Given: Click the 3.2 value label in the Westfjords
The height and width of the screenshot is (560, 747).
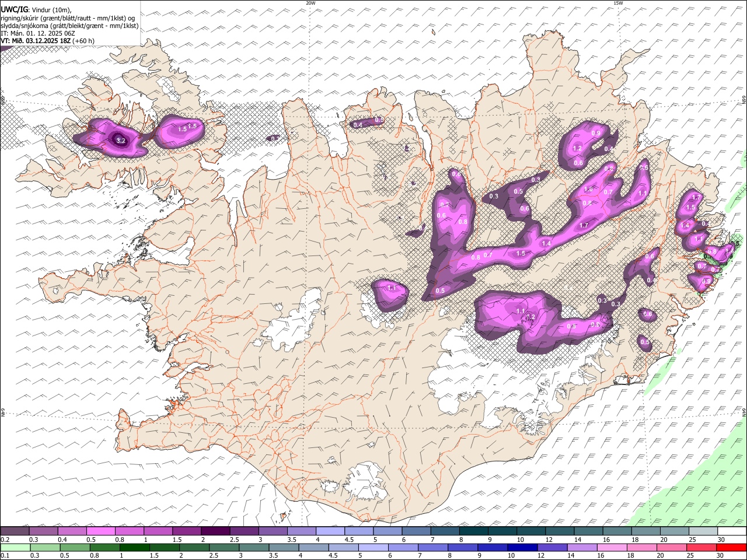Looking at the screenshot, I should point(121,141).
